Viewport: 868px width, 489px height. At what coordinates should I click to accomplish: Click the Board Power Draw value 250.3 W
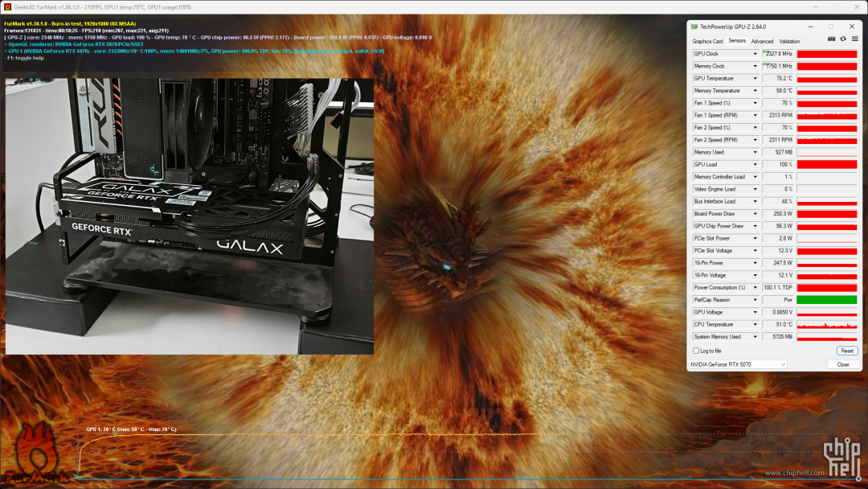tap(778, 213)
